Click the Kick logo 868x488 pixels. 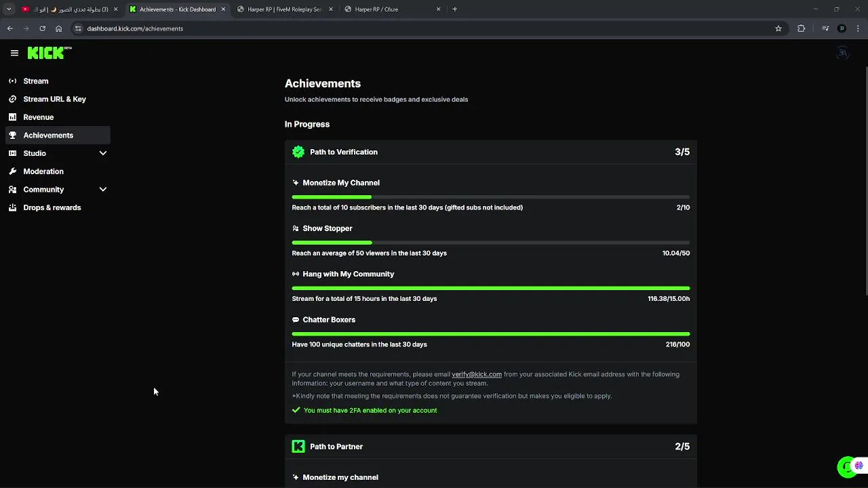[46, 53]
